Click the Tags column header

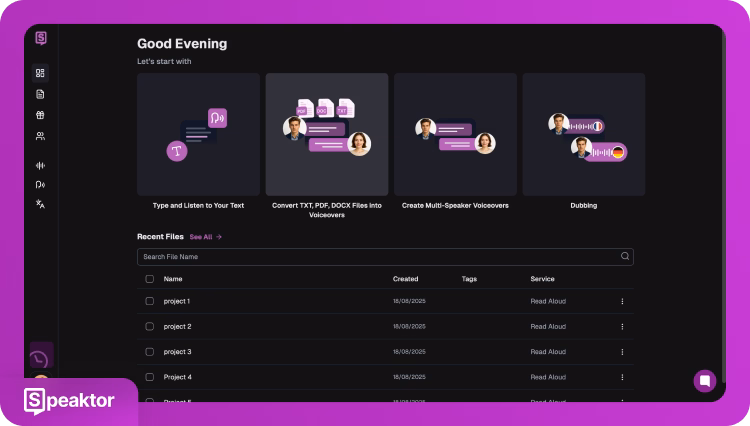469,279
